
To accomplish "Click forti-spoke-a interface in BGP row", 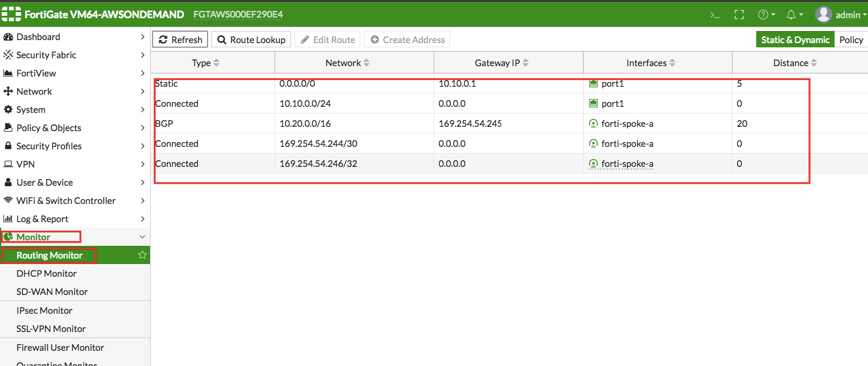I will pos(621,124).
